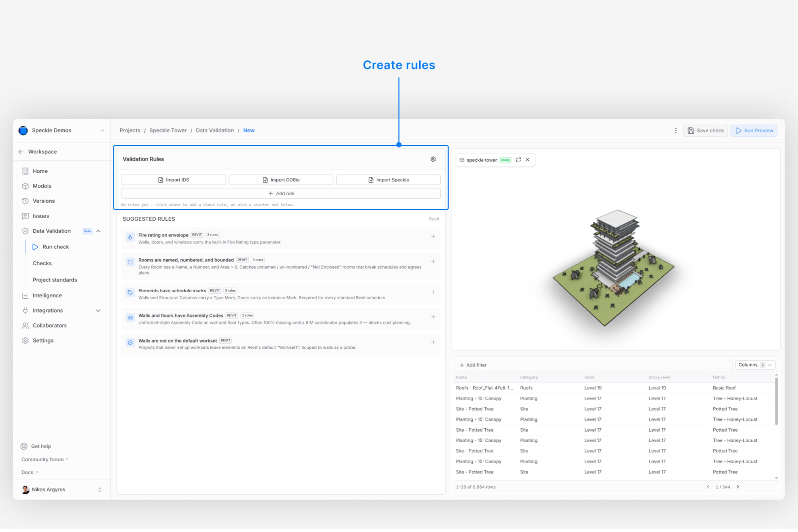The image size is (798, 532).
Task: Click the Speckle Demos workspace logo
Action: (23, 131)
